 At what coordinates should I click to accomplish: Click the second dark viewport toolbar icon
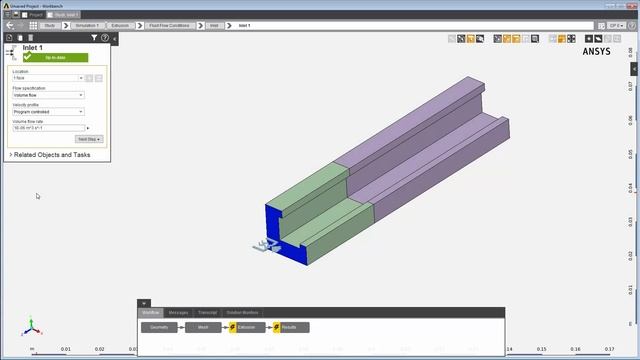point(461,39)
